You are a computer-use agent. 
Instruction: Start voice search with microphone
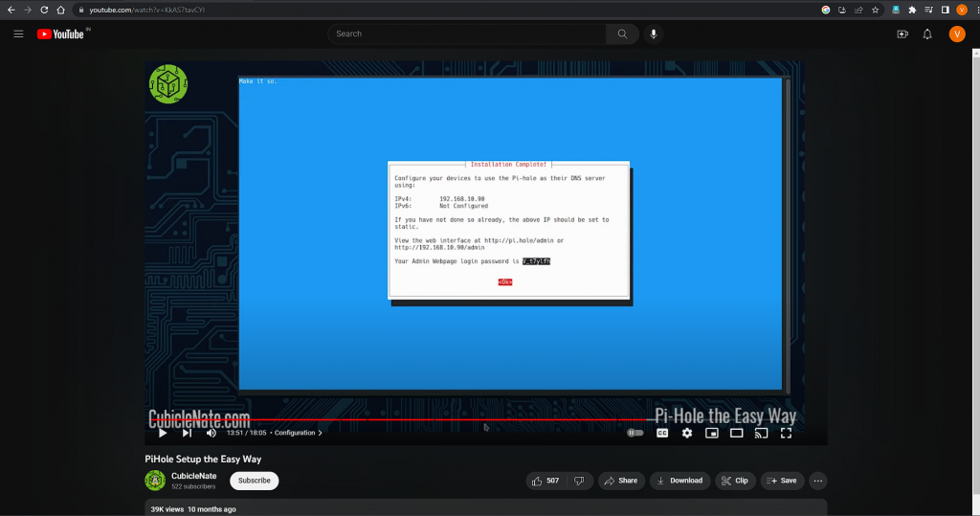pyautogui.click(x=653, y=34)
